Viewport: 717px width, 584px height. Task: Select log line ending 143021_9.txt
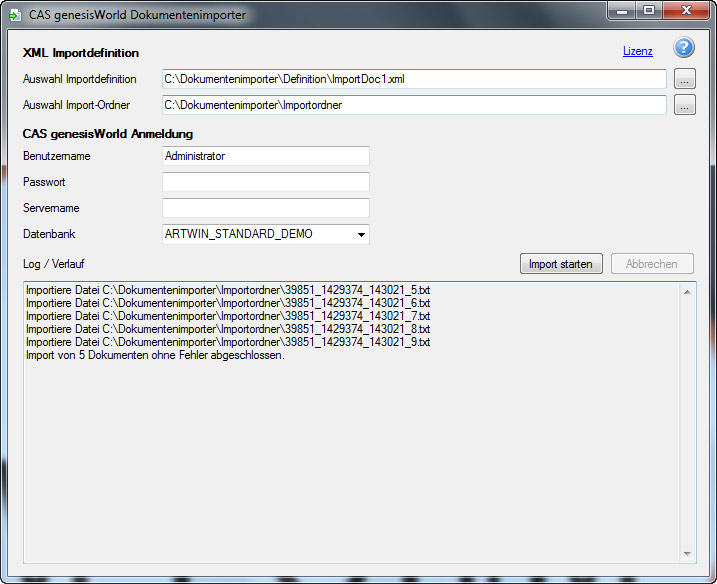click(228, 342)
